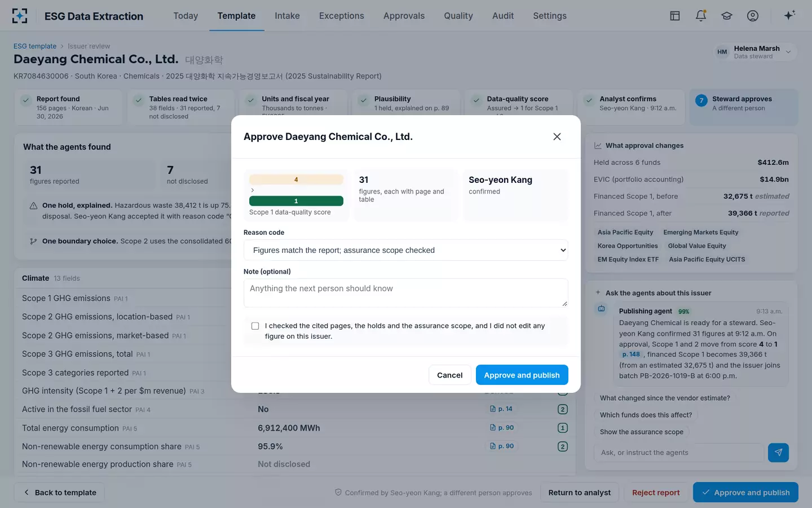Click score badge on Total energy consumption row
The width and height of the screenshot is (812, 508).
point(562,428)
